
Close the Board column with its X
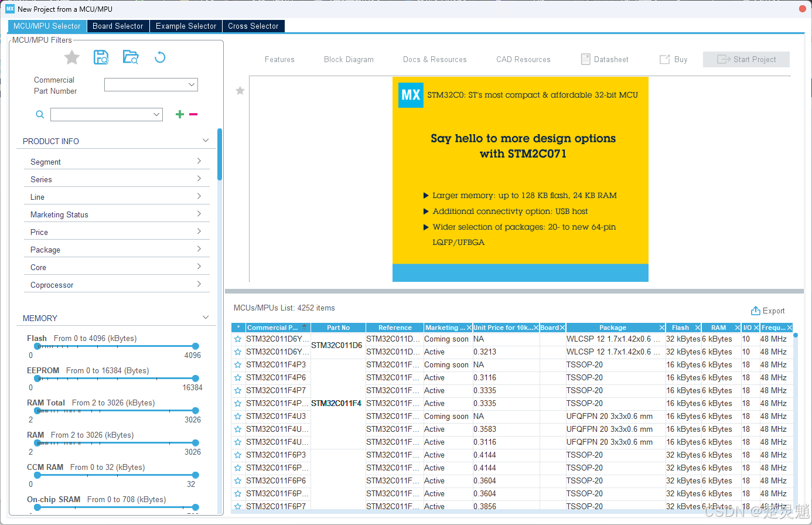[562, 328]
